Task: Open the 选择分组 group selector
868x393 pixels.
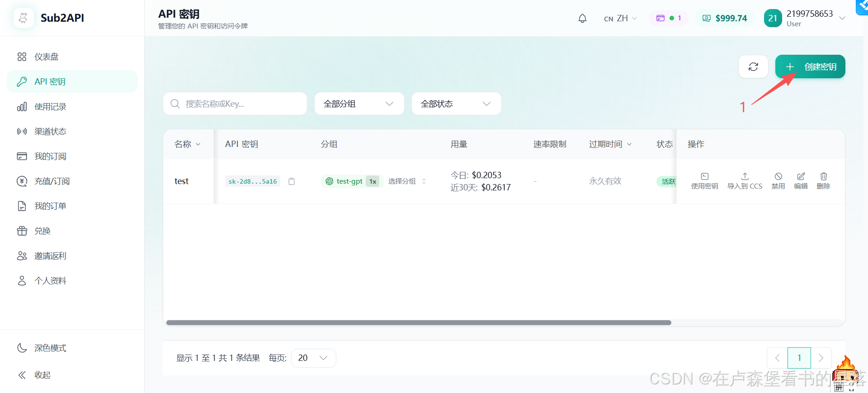Action: (407, 181)
